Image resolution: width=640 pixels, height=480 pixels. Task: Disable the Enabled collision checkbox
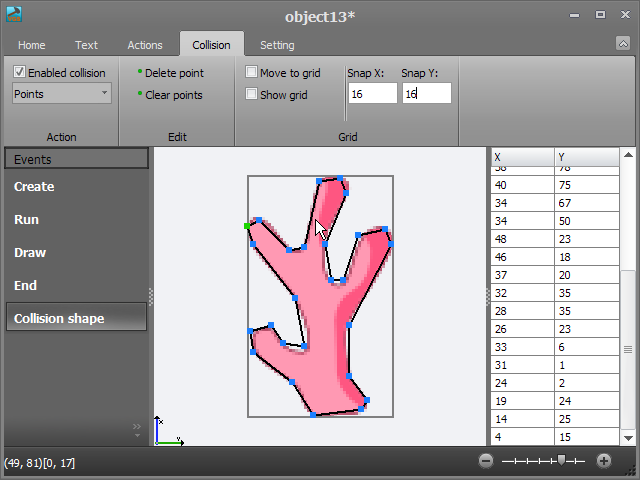point(20,73)
